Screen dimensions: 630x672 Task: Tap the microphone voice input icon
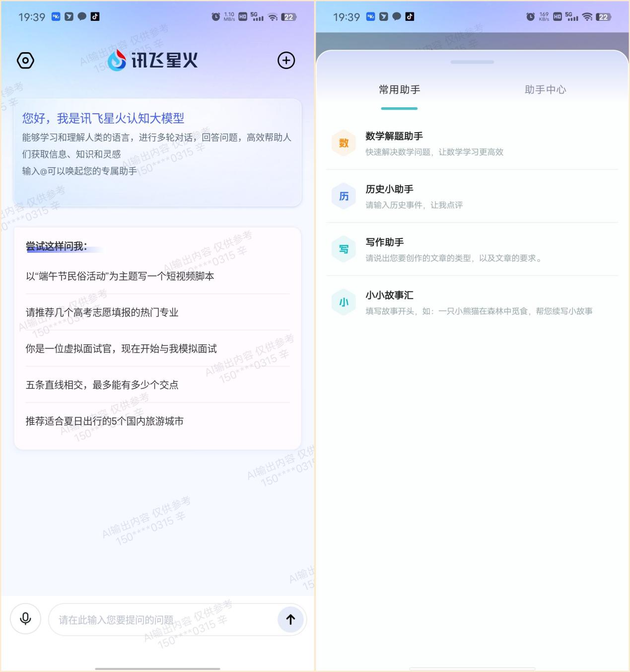point(25,619)
